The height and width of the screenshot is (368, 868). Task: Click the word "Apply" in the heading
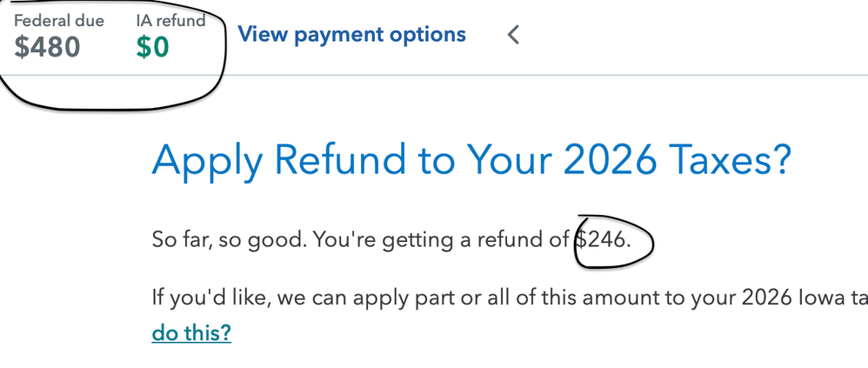206,161
